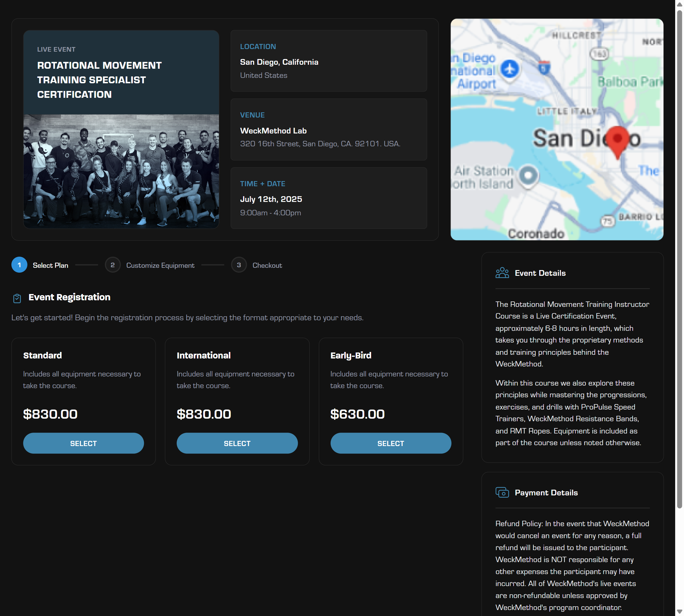Click the red location pin on map

pos(617,139)
